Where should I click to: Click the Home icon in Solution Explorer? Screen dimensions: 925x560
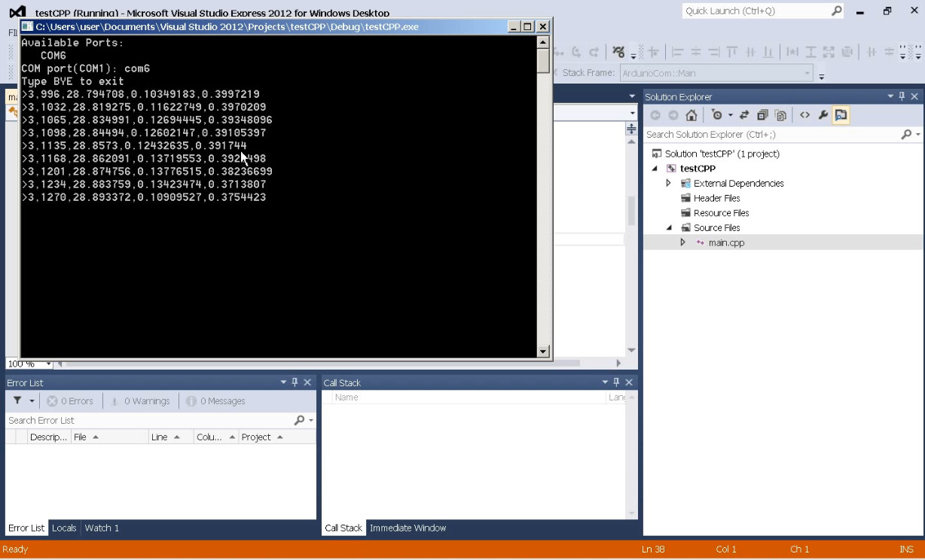pos(691,115)
